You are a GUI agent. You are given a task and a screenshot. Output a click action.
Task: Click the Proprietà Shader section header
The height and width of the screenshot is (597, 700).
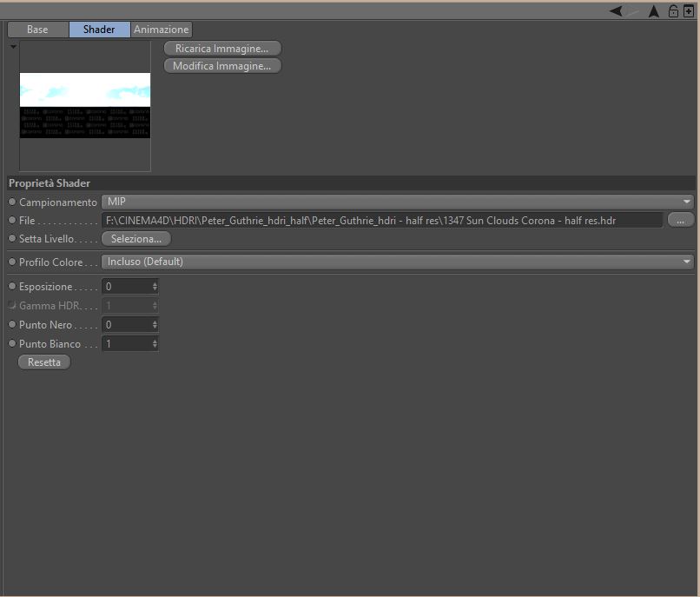(352, 183)
